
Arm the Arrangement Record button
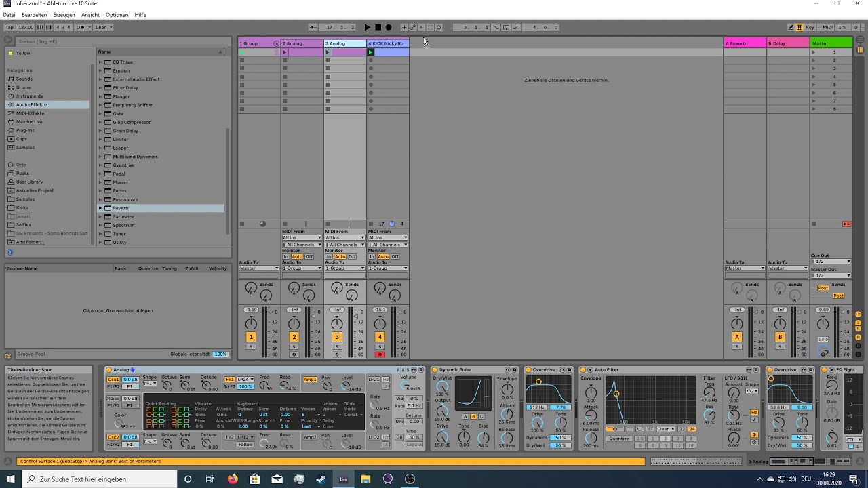pyautogui.click(x=389, y=27)
